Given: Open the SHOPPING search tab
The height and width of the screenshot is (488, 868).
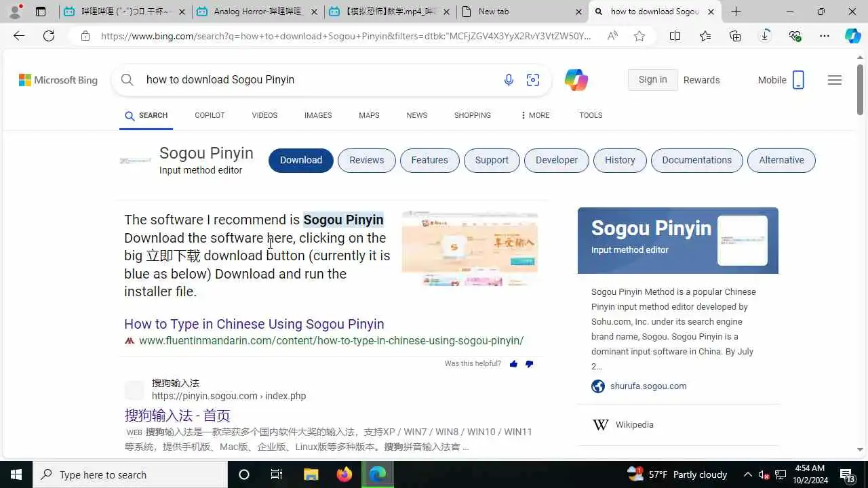Looking at the screenshot, I should coord(473,115).
